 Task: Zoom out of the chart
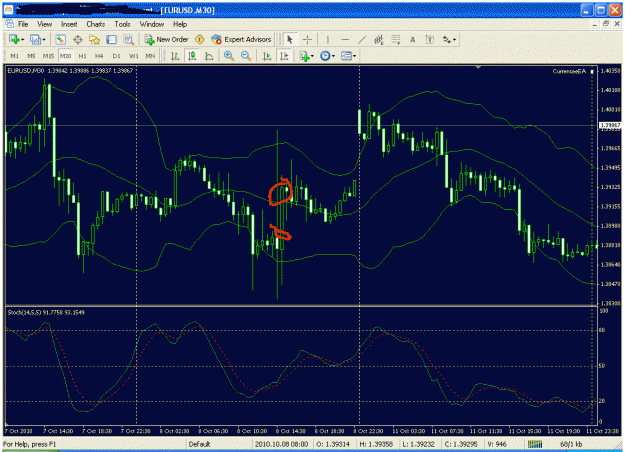pyautogui.click(x=246, y=56)
